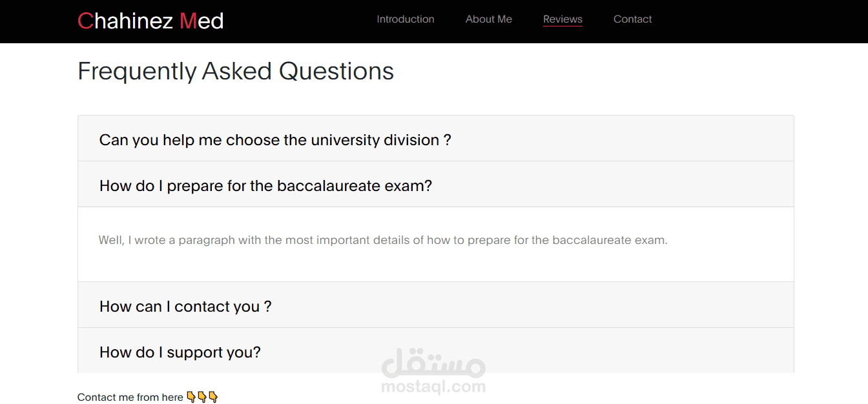Click the mostaql.com watermark text

[x=433, y=387]
